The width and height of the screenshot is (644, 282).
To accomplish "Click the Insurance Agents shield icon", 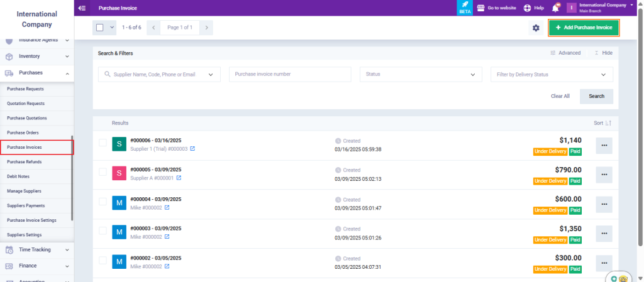I will 9,41.
